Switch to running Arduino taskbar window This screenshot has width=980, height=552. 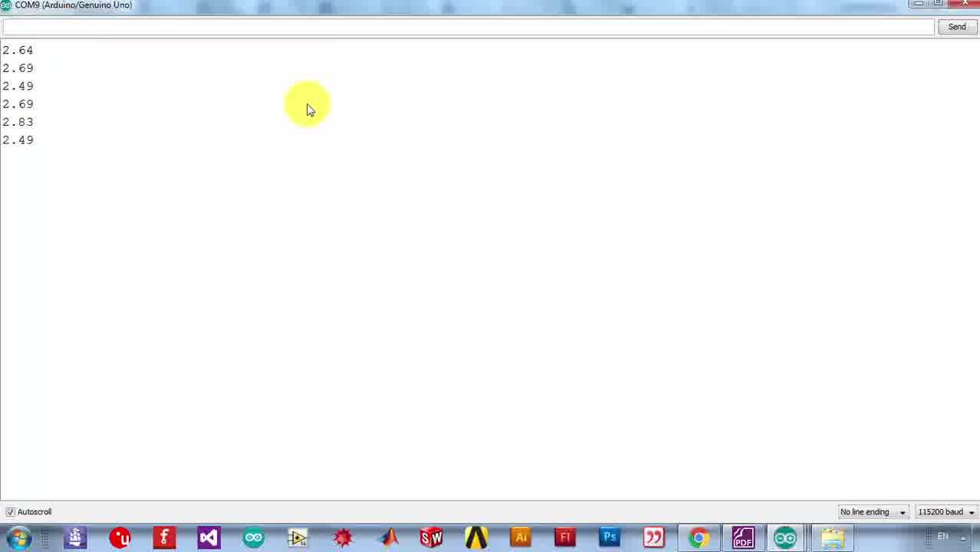pyautogui.click(x=785, y=537)
